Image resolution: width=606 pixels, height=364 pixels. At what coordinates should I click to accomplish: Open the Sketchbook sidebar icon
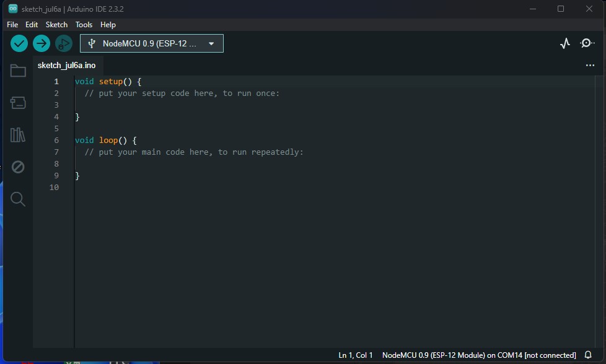click(18, 71)
